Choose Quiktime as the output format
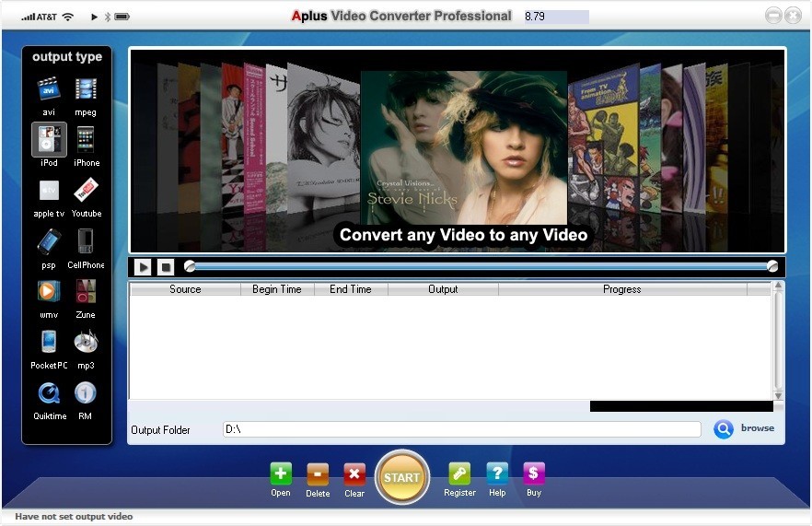Screen dimensions: 812x526 click(x=49, y=393)
